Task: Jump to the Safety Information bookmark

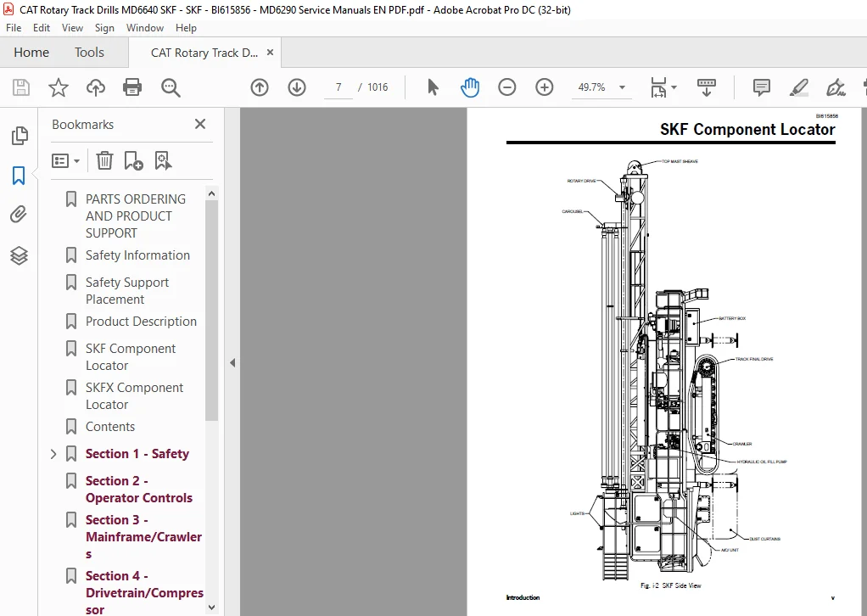Action: [x=137, y=255]
